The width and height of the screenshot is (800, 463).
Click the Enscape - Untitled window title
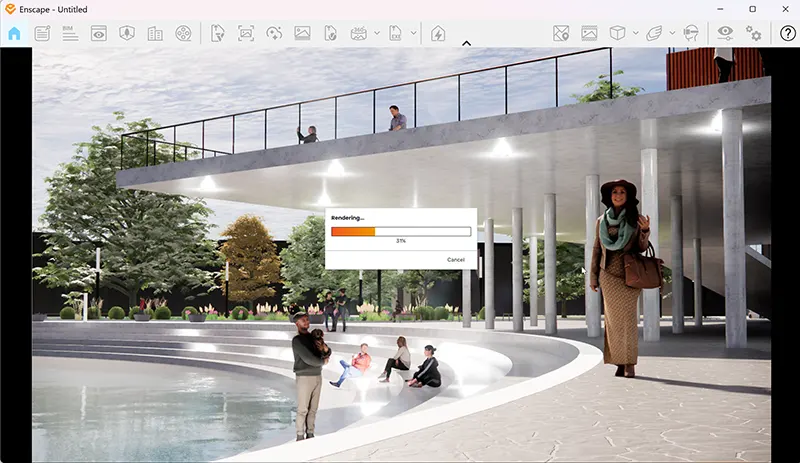click(54, 9)
